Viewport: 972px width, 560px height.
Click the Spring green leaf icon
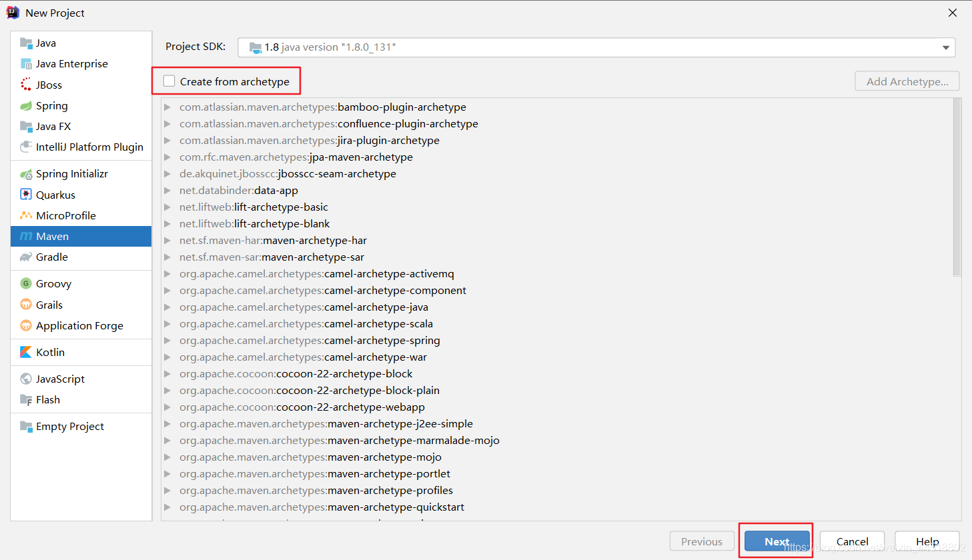(x=26, y=106)
